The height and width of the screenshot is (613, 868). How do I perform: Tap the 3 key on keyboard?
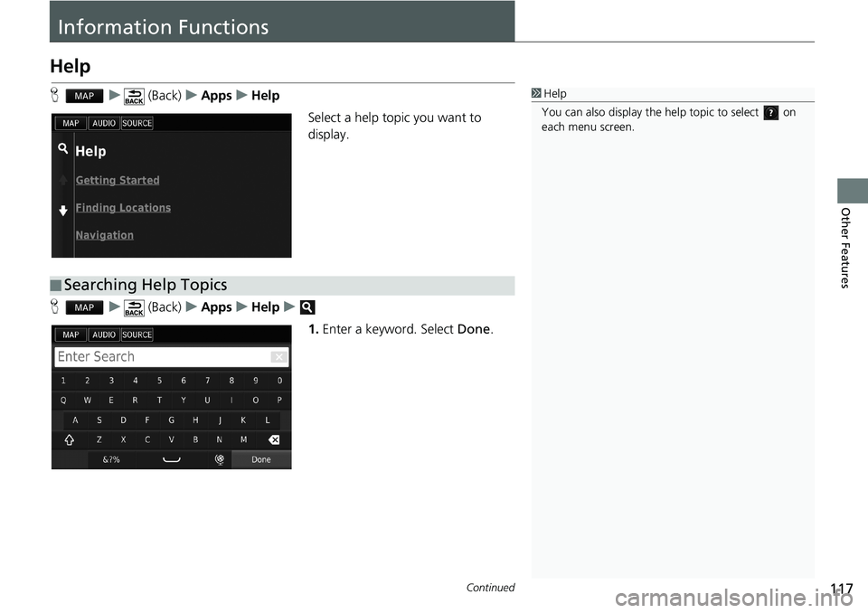[111, 381]
